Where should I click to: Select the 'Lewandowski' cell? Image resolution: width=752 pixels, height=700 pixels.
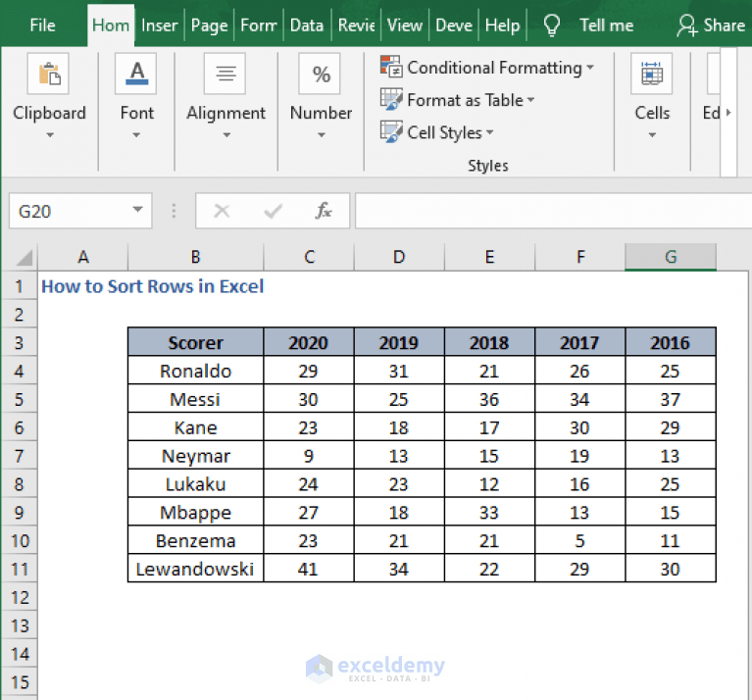point(196,569)
